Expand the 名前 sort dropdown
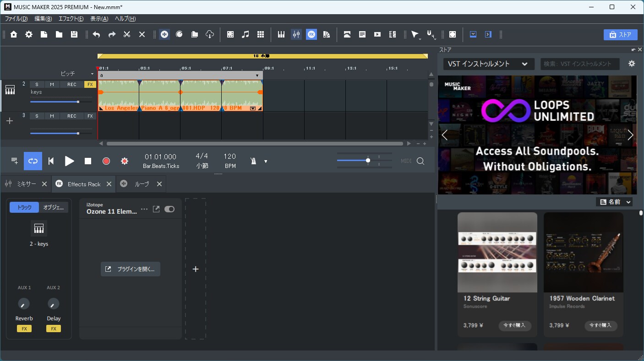644x361 pixels. tap(614, 202)
